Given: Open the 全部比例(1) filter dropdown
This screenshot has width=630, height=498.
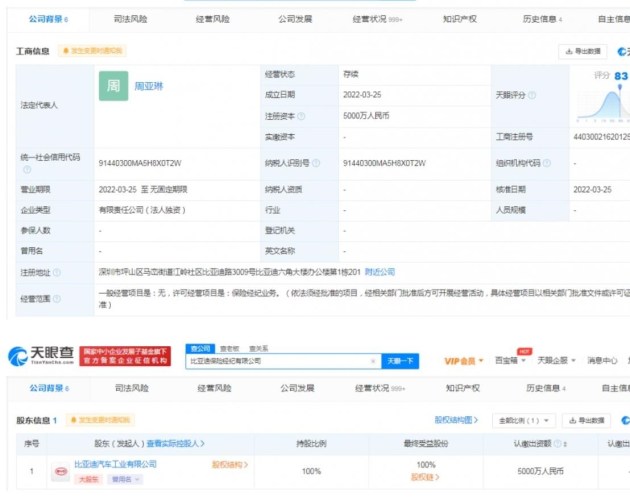Looking at the screenshot, I should [524, 420].
